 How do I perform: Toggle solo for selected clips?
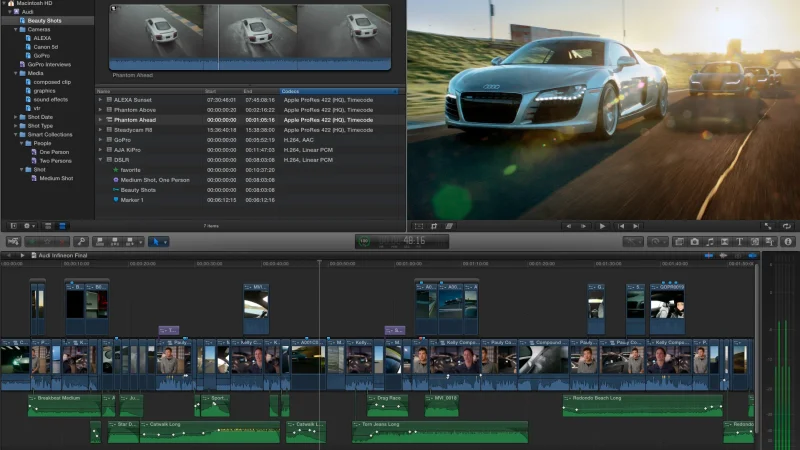point(738,256)
